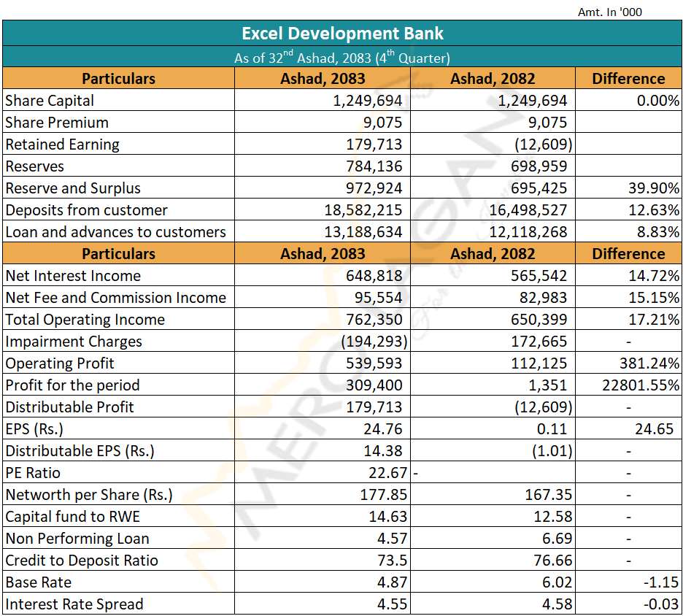The image size is (683, 616).
Task: Click the 'Amt. In '000' note
Action: point(610,12)
